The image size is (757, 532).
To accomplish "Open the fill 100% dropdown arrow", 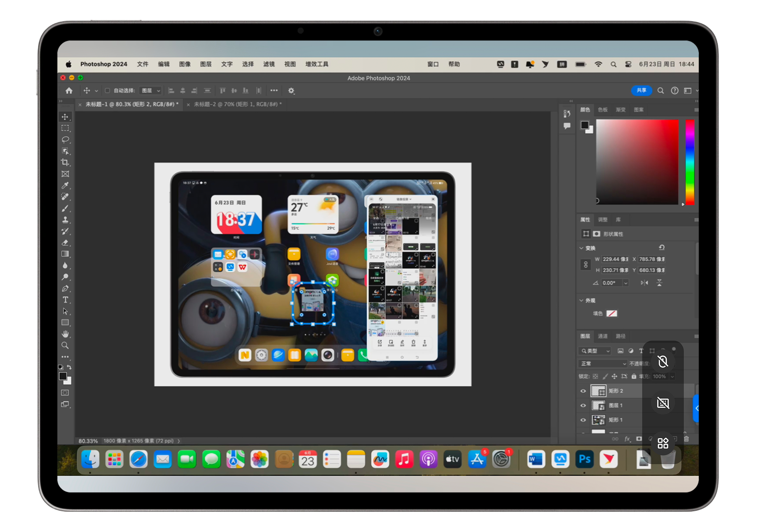I will [672, 376].
